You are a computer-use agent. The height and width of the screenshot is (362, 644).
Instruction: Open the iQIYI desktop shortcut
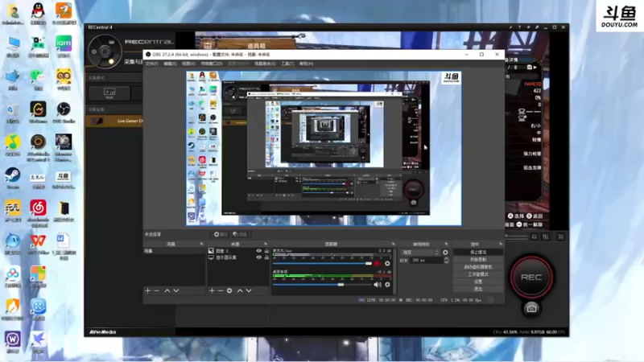click(64, 47)
